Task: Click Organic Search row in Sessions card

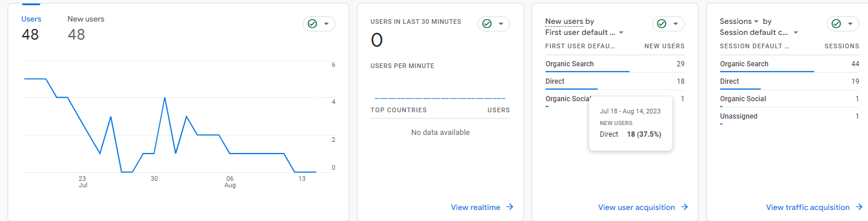Action: point(789,64)
